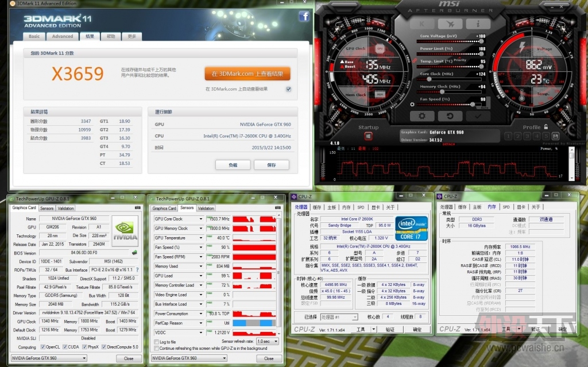Open the Afterburner info (i) button

(x=478, y=24)
